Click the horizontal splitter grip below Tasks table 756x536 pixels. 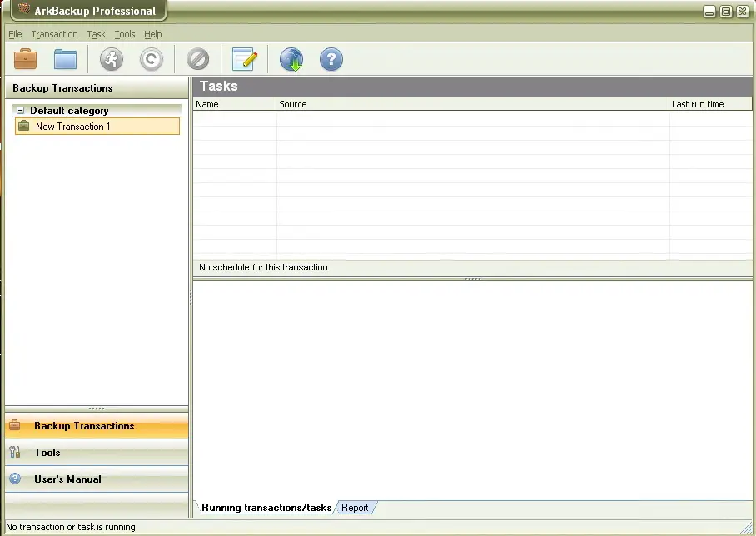click(473, 279)
